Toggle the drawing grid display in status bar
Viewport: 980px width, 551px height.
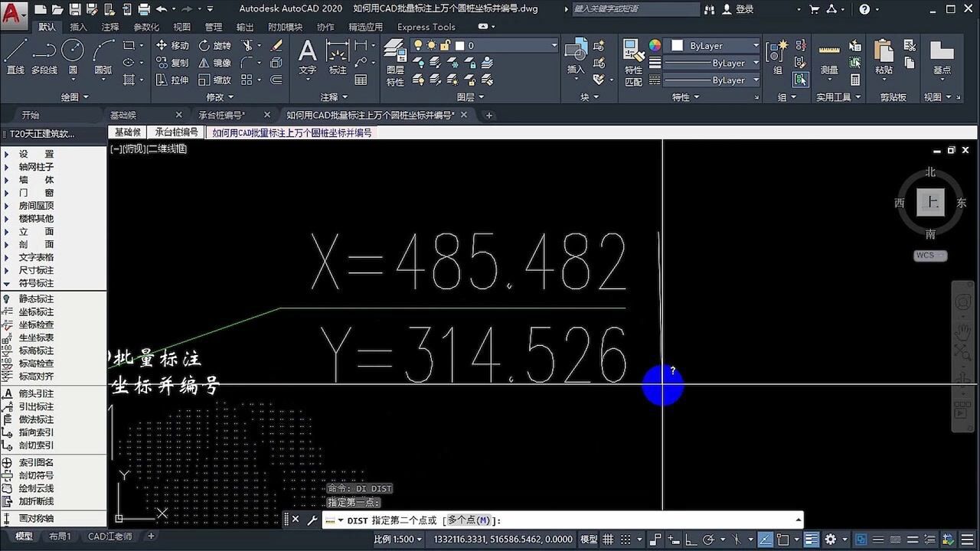(x=608, y=539)
